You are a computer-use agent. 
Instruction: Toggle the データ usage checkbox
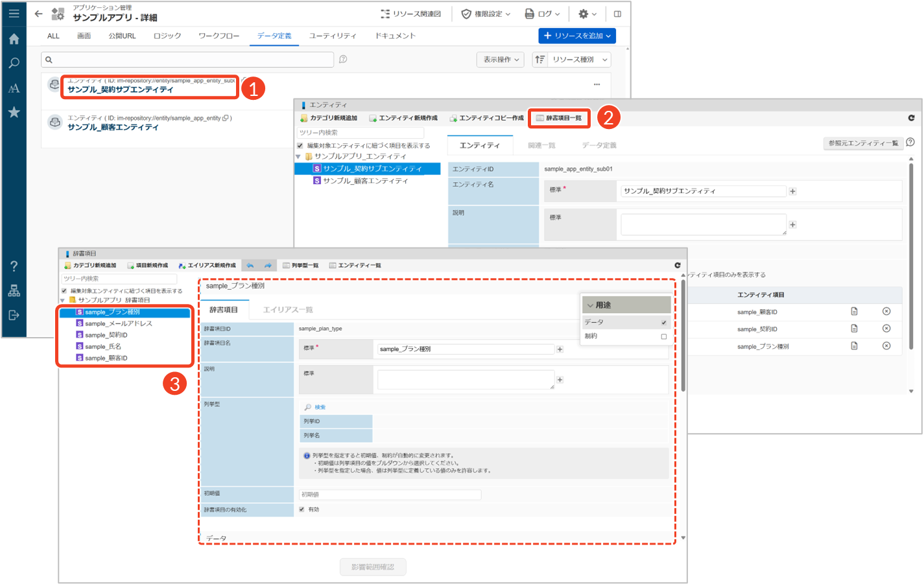[663, 322]
